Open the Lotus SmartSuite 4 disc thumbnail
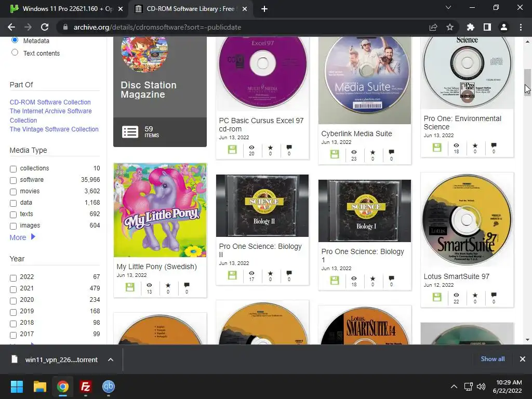 (x=365, y=326)
